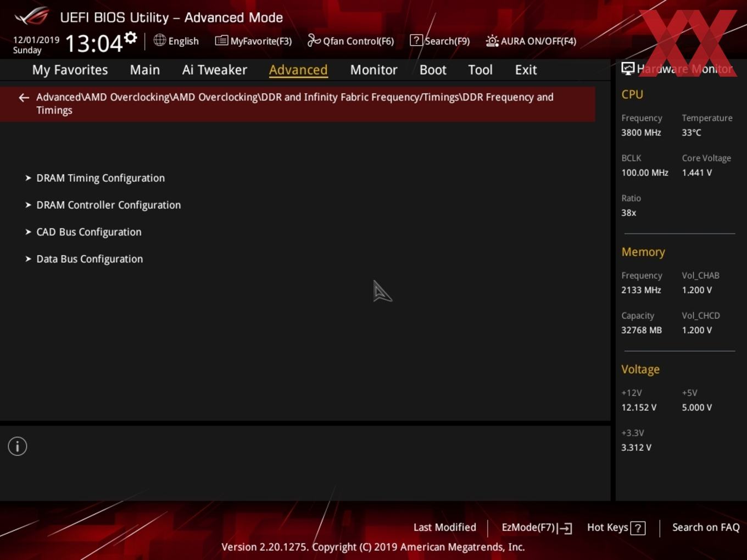
Task: Select the Advanced tab
Action: (x=298, y=70)
